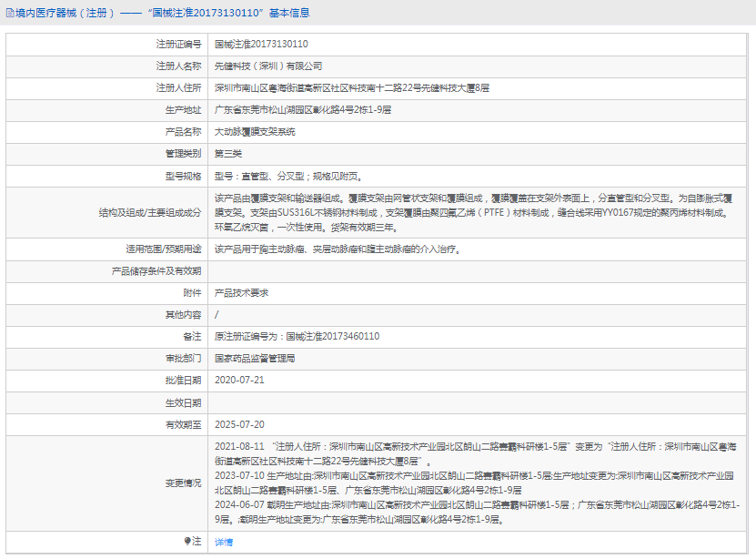Select registration number value 国械注准20173130110
Viewport: 756px width, 559px height.
coord(261,44)
